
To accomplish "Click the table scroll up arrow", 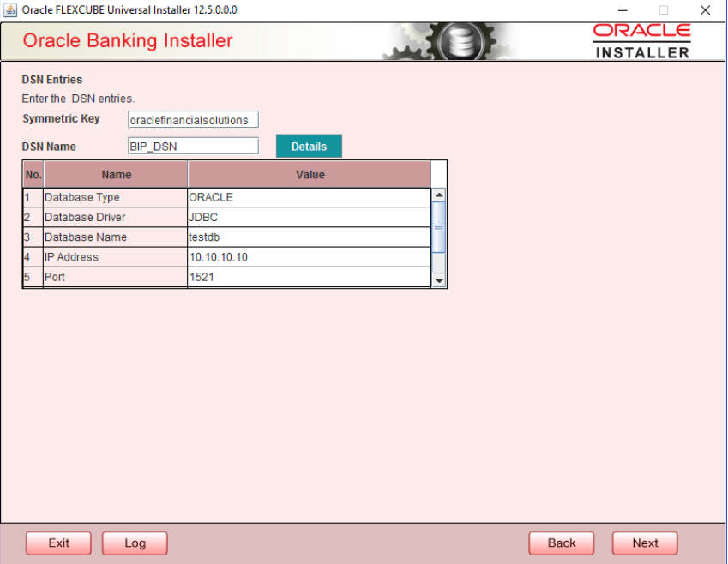I will point(439,195).
